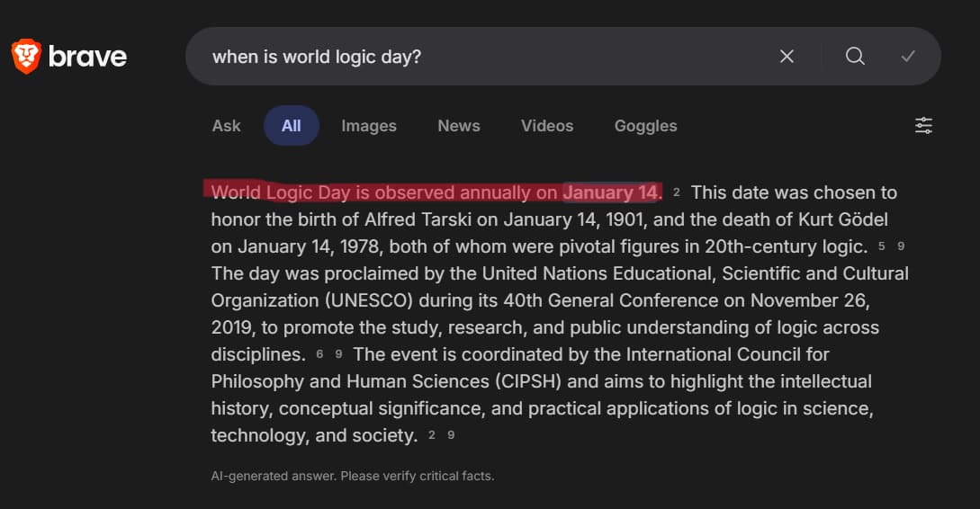Click the highlighted 'January 14' answer text
Image resolution: width=980 pixels, height=509 pixels.
610,192
